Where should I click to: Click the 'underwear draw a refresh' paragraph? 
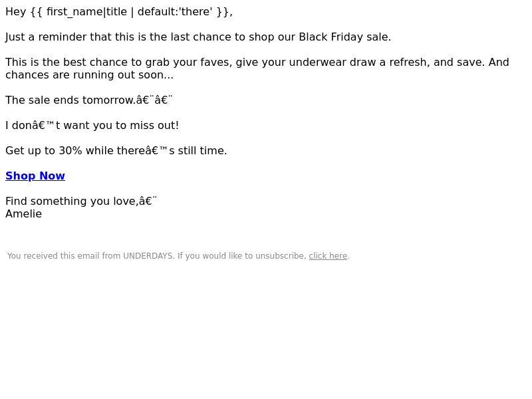pyautogui.click(x=257, y=63)
